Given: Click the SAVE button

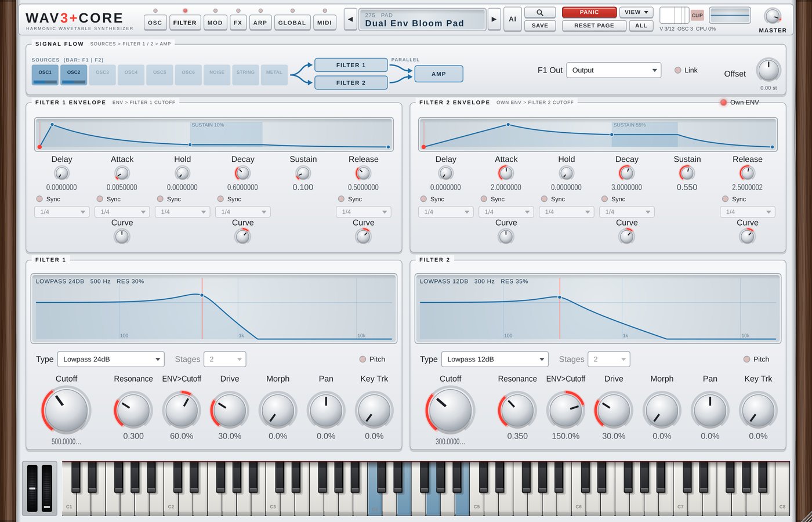Looking at the screenshot, I should click(x=539, y=26).
